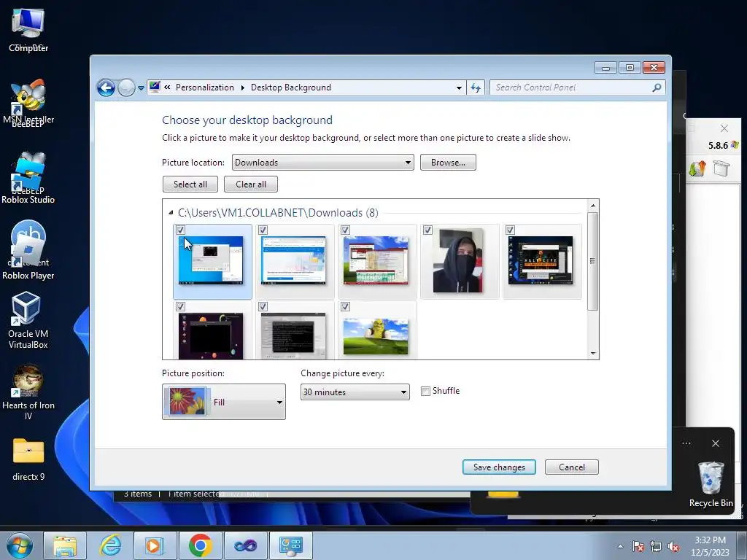Click the Select all button

point(190,184)
